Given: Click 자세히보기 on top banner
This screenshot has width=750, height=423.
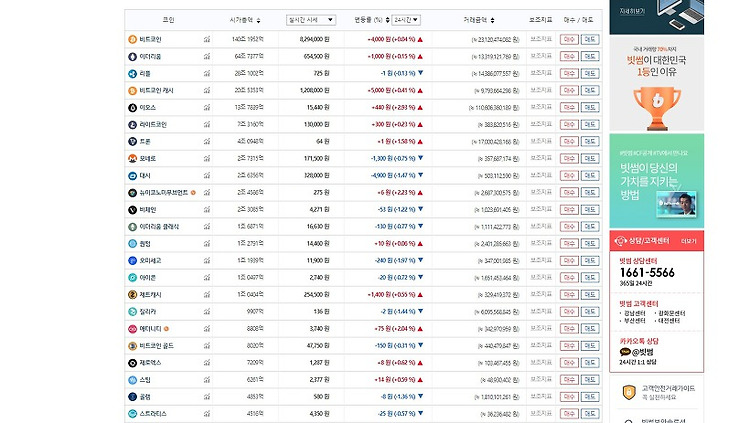Looking at the screenshot, I should (x=632, y=11).
